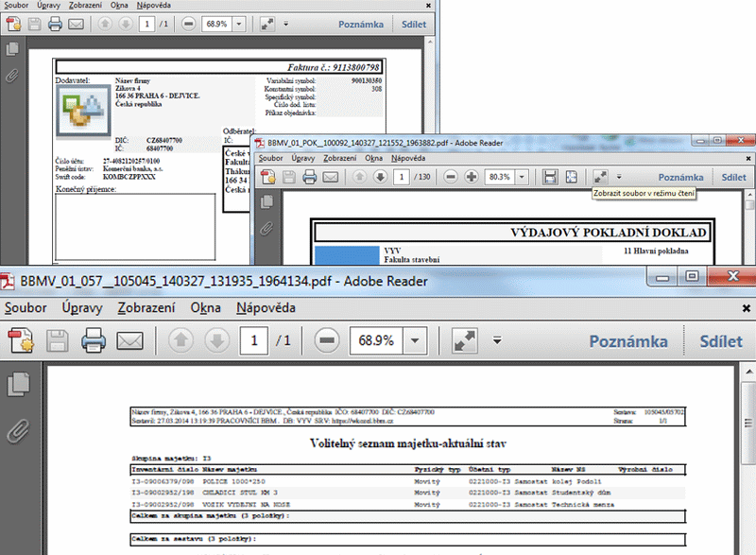Open toolbar options arrow in front BBMV_01_057 window
This screenshot has width=756, height=555.
(x=497, y=340)
